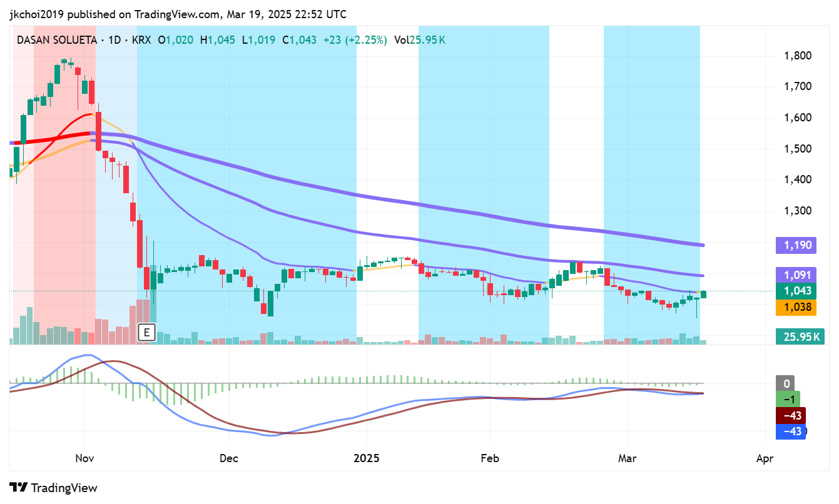The height and width of the screenshot is (504, 839).
Task: Click the DASAN SOLUETA symbol title
Action: (x=56, y=40)
